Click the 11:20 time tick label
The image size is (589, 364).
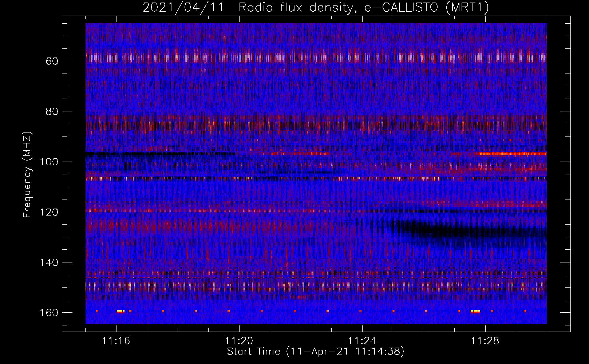point(239,341)
